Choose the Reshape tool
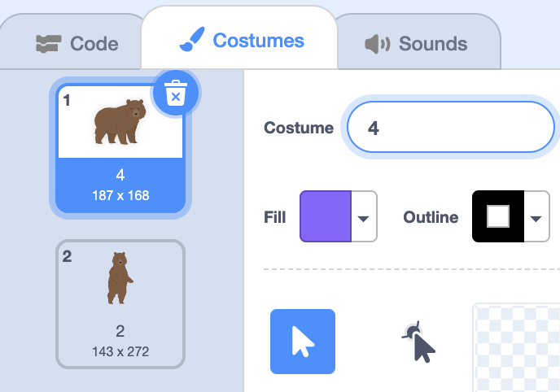The height and width of the screenshot is (392, 560). click(x=418, y=342)
